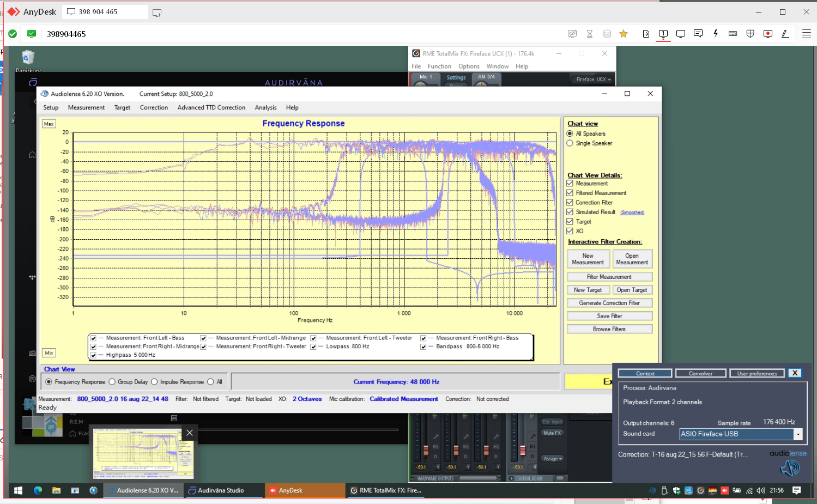Click AnyDesk shield permissions icon

[x=751, y=34]
